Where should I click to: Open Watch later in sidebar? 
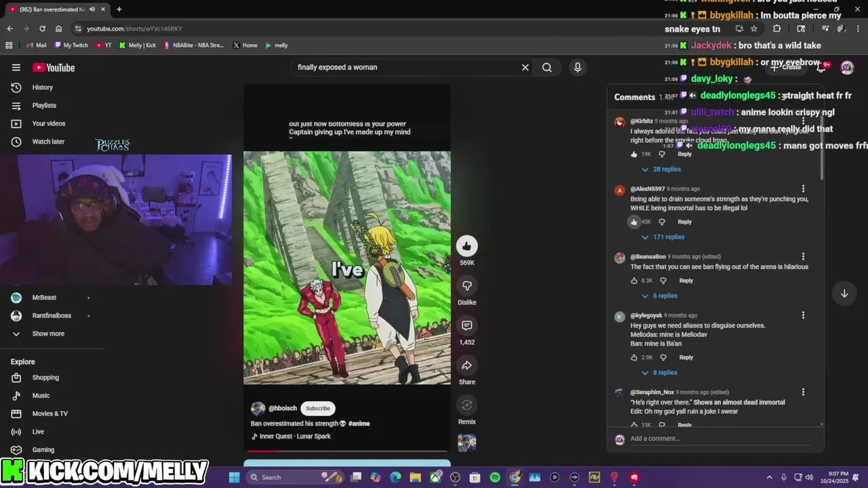coord(48,142)
